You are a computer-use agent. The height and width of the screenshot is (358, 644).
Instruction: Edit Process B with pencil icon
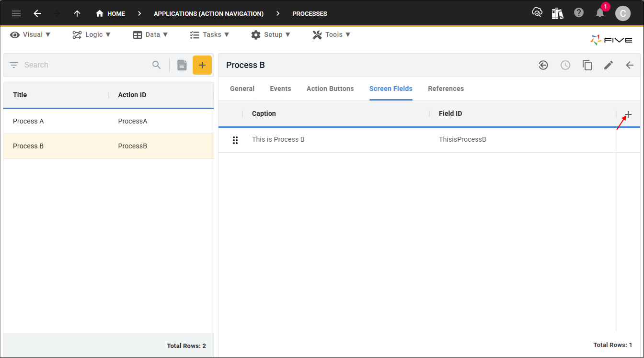(609, 65)
